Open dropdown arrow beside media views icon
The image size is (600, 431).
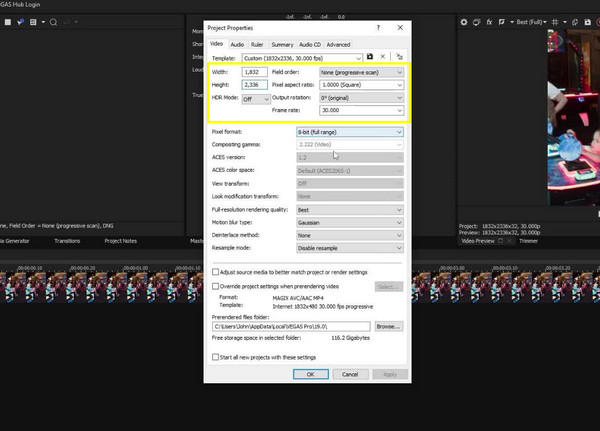[43, 22]
